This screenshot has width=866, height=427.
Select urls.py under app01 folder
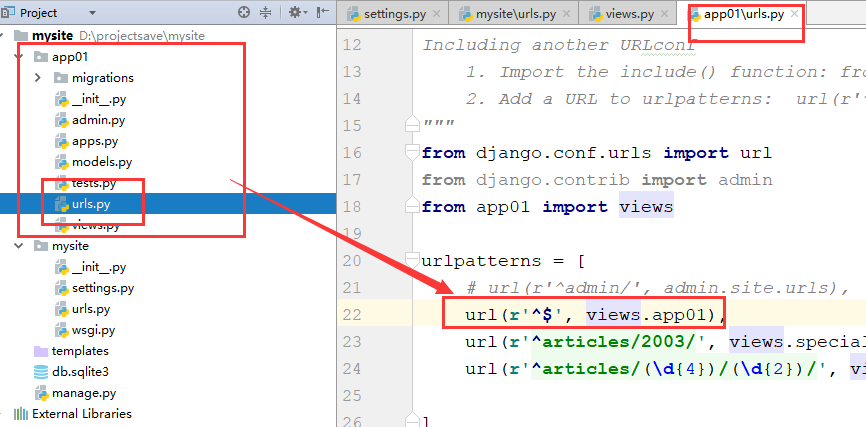pyautogui.click(x=91, y=204)
